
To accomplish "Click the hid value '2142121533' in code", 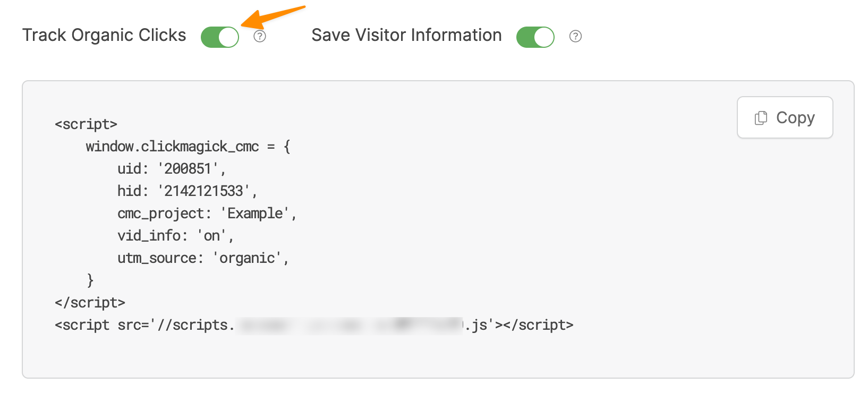I will (203, 191).
